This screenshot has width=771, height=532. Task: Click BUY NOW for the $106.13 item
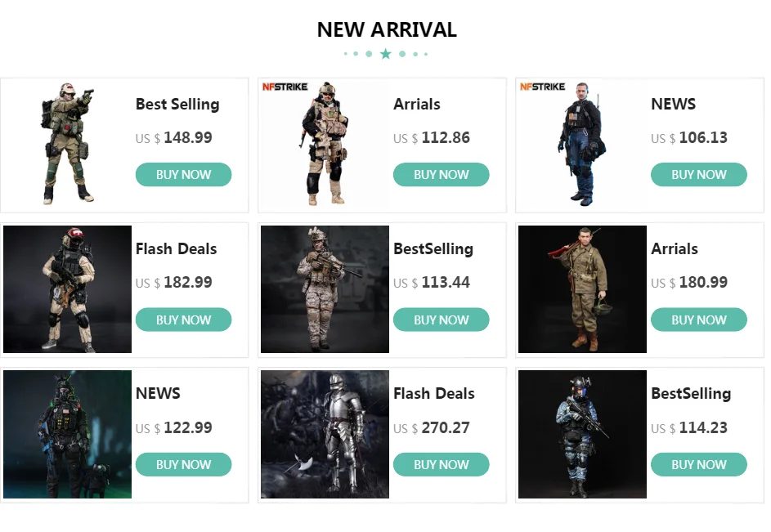click(699, 175)
